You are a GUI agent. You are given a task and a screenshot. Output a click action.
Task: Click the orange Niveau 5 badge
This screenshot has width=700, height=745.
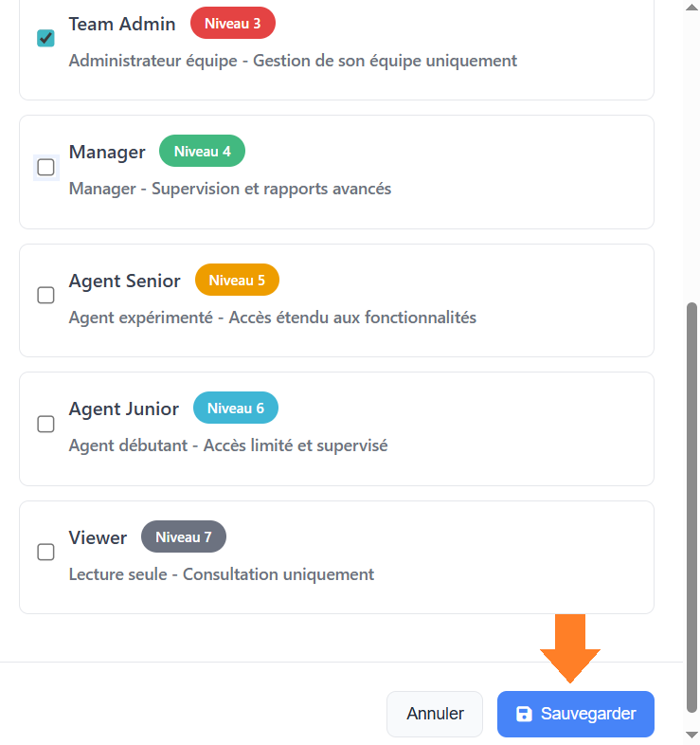237,280
